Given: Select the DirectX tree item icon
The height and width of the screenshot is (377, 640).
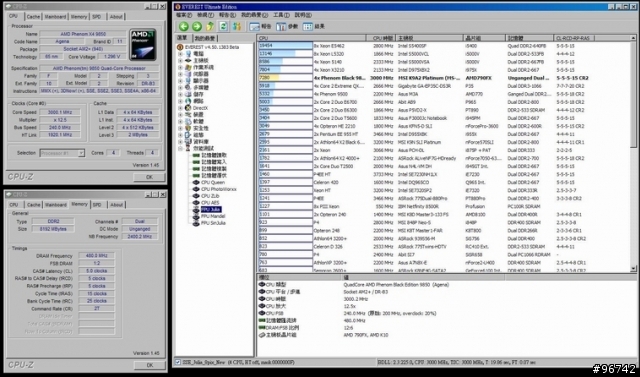Looking at the screenshot, I should (188, 108).
